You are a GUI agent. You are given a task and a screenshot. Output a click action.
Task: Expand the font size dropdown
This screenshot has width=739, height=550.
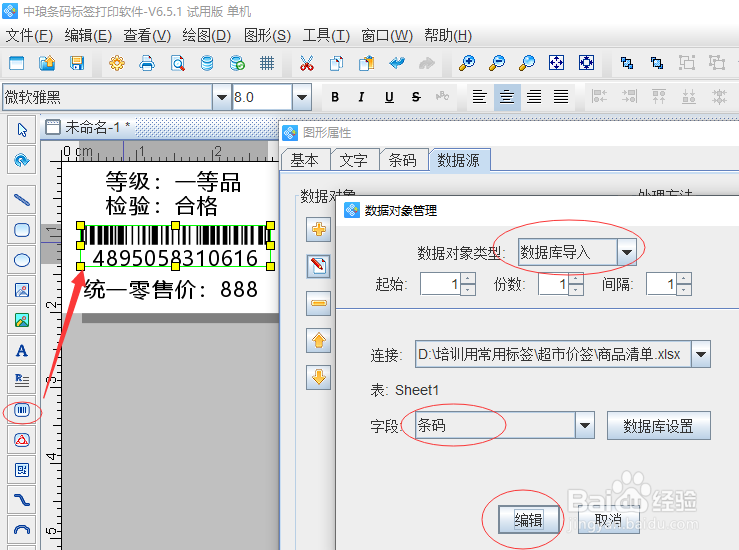click(x=302, y=98)
